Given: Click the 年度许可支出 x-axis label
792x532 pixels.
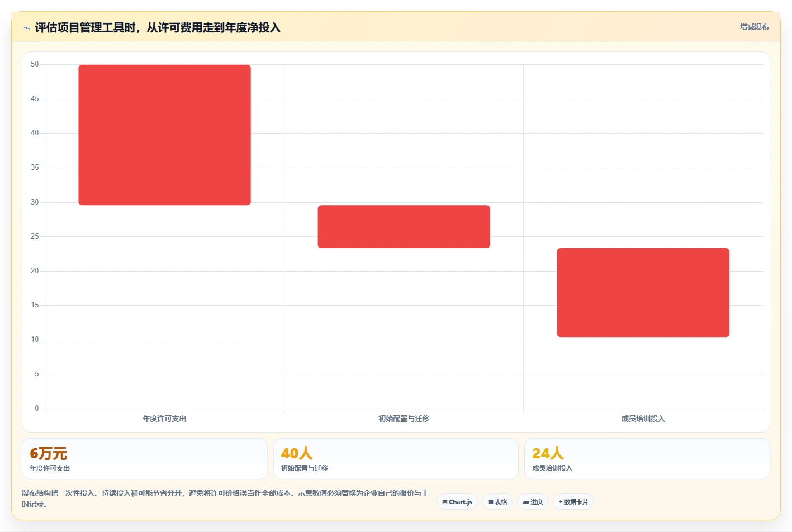Looking at the screenshot, I should coord(164,419).
